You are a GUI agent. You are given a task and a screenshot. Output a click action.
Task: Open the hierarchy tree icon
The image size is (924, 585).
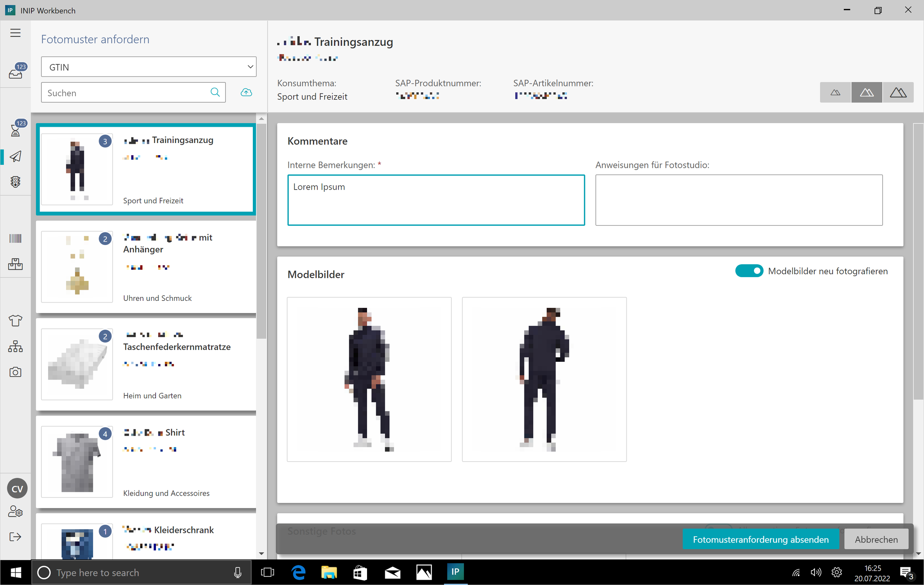click(16, 346)
